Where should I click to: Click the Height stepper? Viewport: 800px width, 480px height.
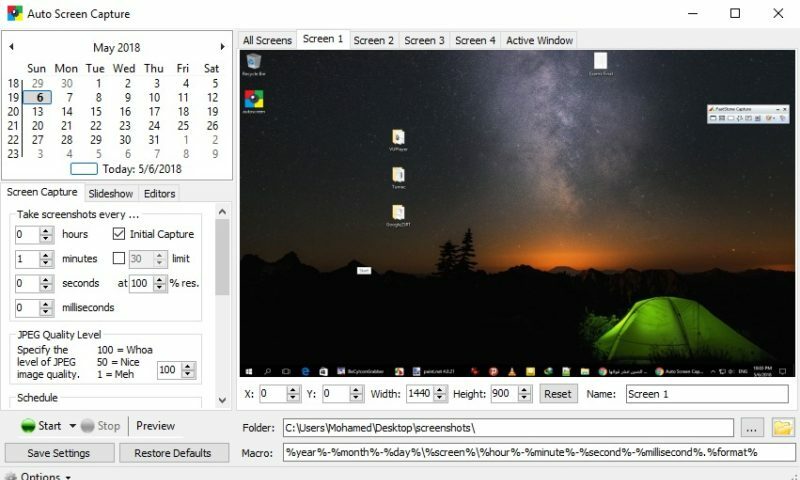tap(524, 393)
